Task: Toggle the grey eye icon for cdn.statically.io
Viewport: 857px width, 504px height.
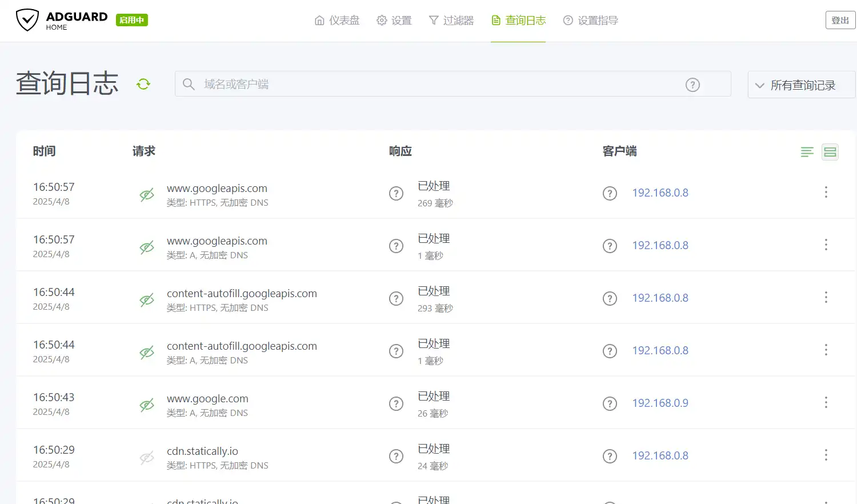Action: (147, 457)
